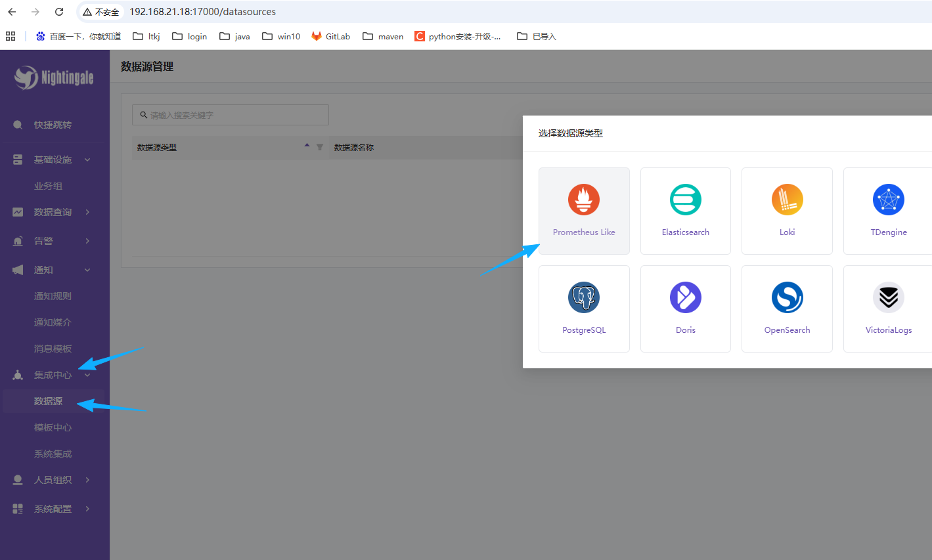Select the Elasticsearch datasource icon
Image resolution: width=932 pixels, height=560 pixels.
coord(686,200)
